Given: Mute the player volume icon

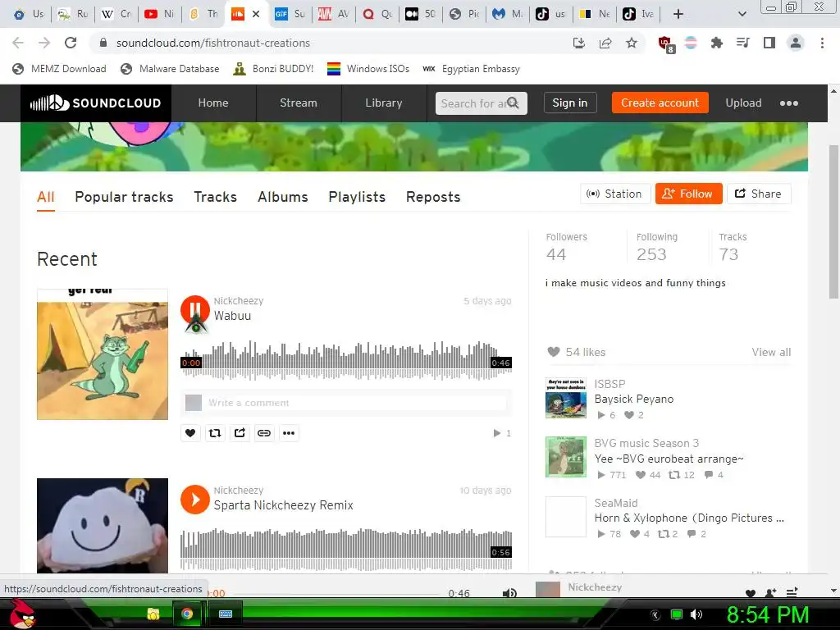Looking at the screenshot, I should point(509,593).
